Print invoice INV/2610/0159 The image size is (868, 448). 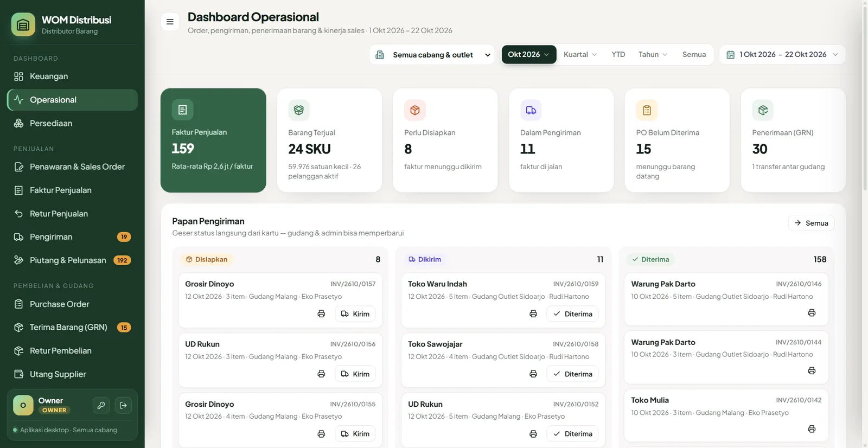coord(533,314)
